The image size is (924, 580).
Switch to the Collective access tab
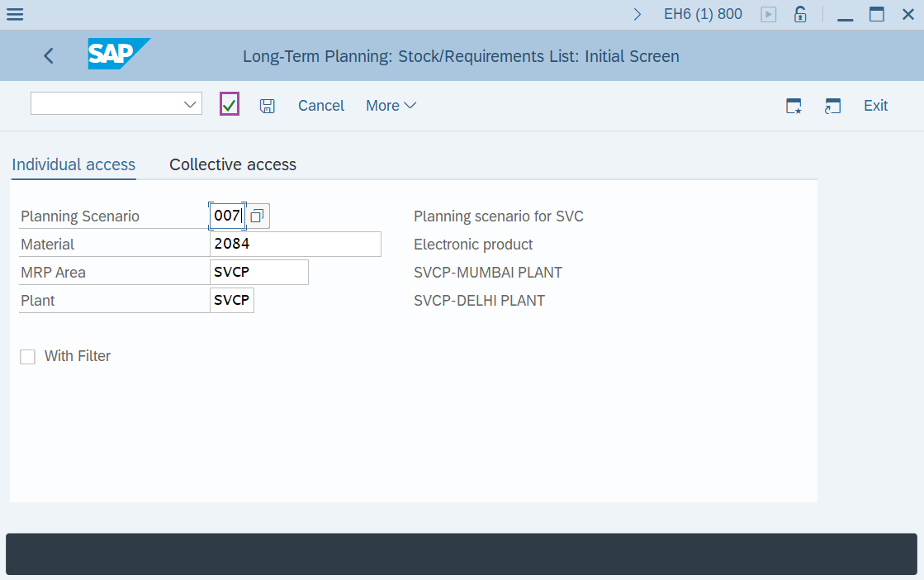[x=232, y=164]
